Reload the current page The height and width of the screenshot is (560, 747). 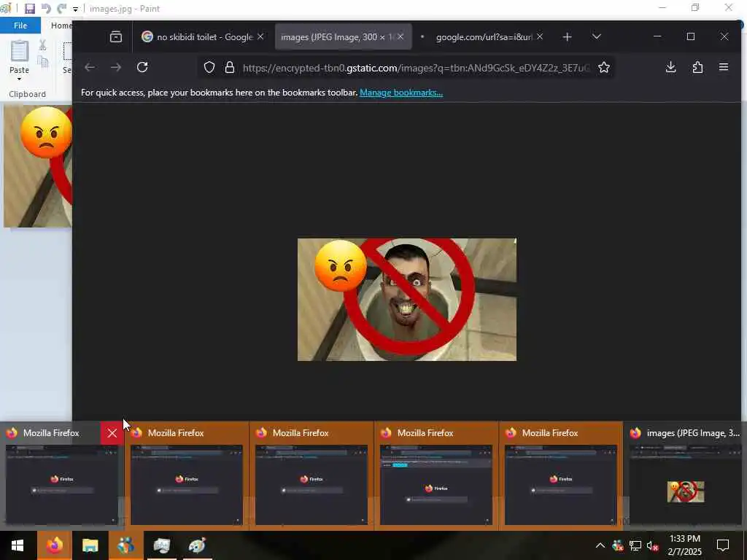tap(142, 67)
